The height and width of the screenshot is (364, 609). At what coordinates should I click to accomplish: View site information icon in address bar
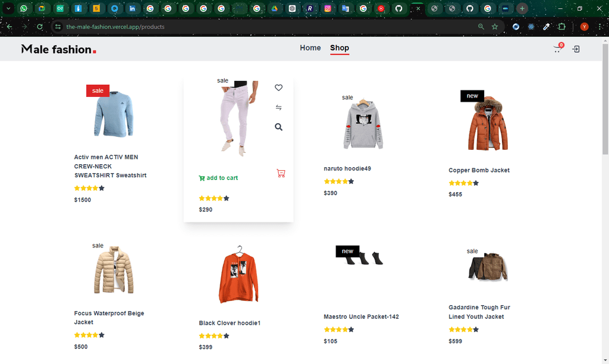(58, 27)
